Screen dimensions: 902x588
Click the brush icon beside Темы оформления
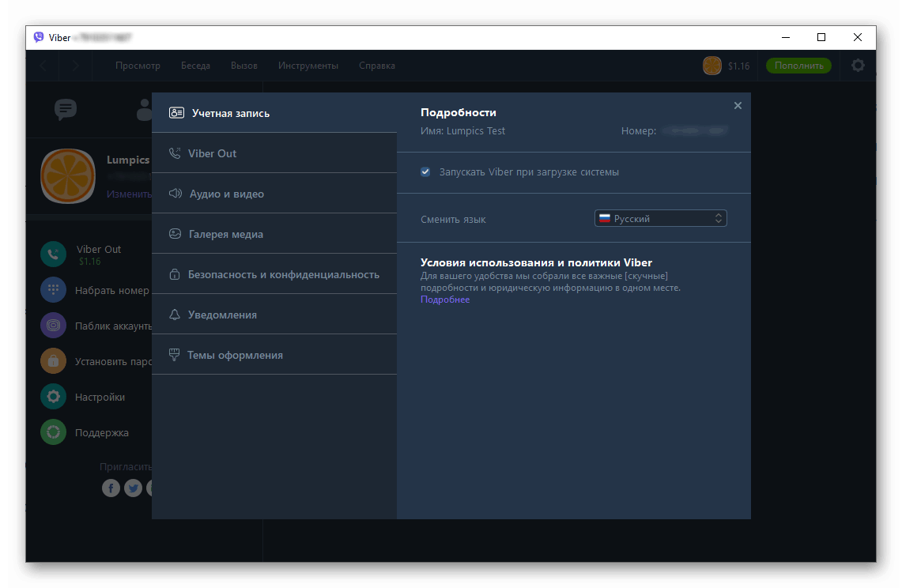coord(174,354)
